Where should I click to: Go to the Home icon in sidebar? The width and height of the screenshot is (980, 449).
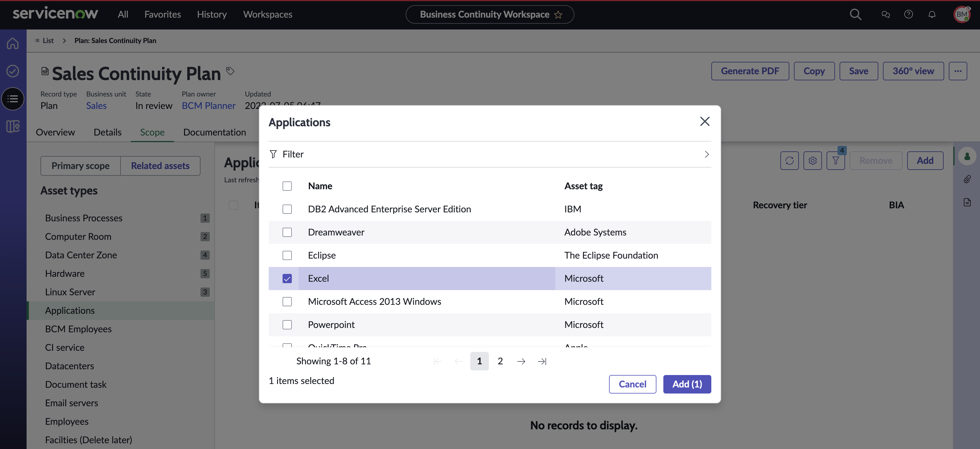coord(12,43)
